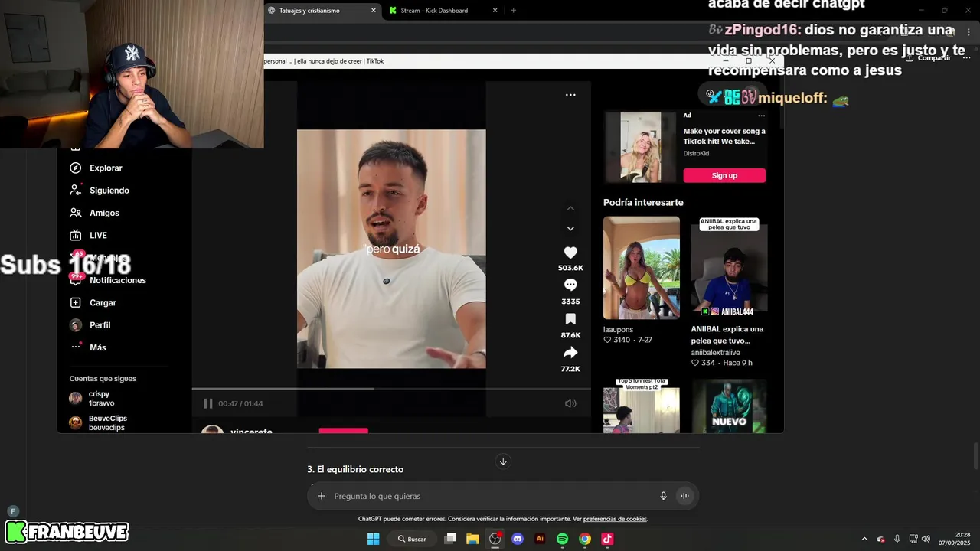Open Task View on taskbar
980x551 pixels.
tap(450, 539)
